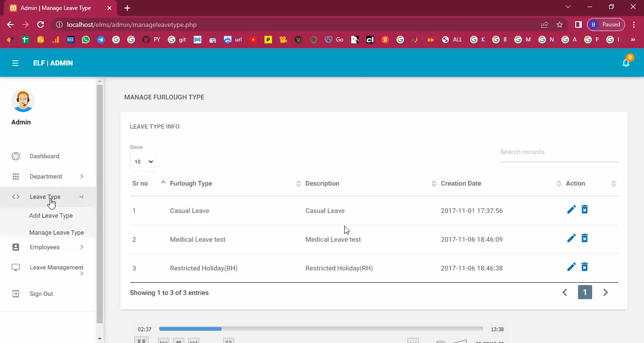
Task: Select Manage Leave Type in sidebar
Action: click(57, 233)
